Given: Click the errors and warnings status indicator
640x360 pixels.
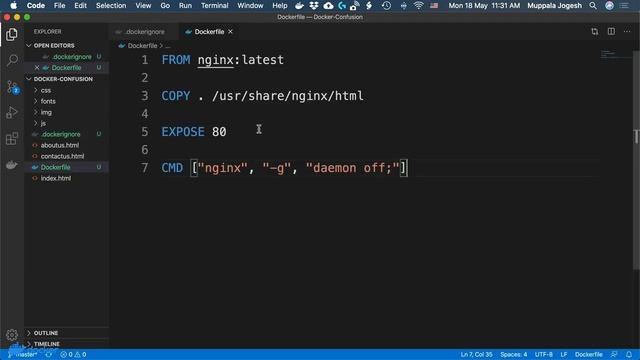Looking at the screenshot, I should tap(73, 355).
